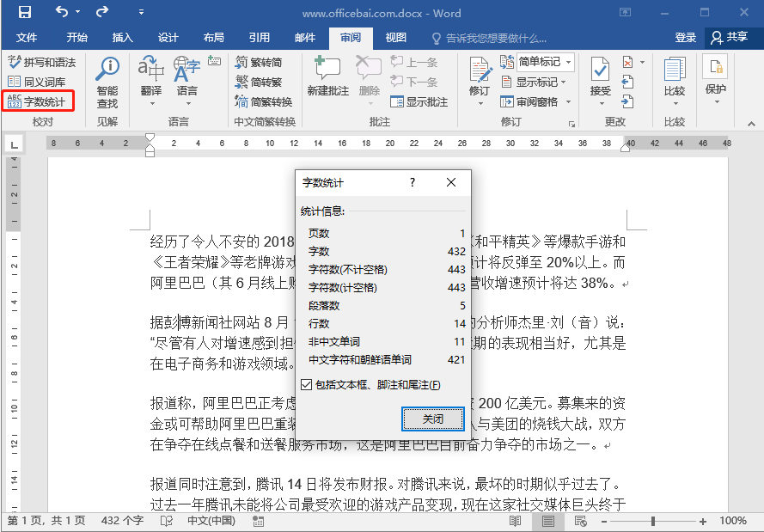Viewport: 764px width, 532px height.
Task: Switch to the 邮件 tab
Action: point(305,38)
